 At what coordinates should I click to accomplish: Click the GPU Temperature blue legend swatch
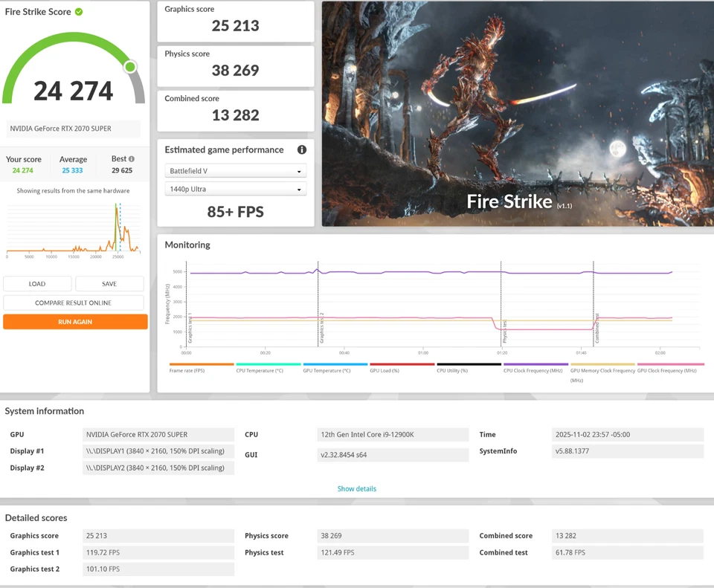335,364
